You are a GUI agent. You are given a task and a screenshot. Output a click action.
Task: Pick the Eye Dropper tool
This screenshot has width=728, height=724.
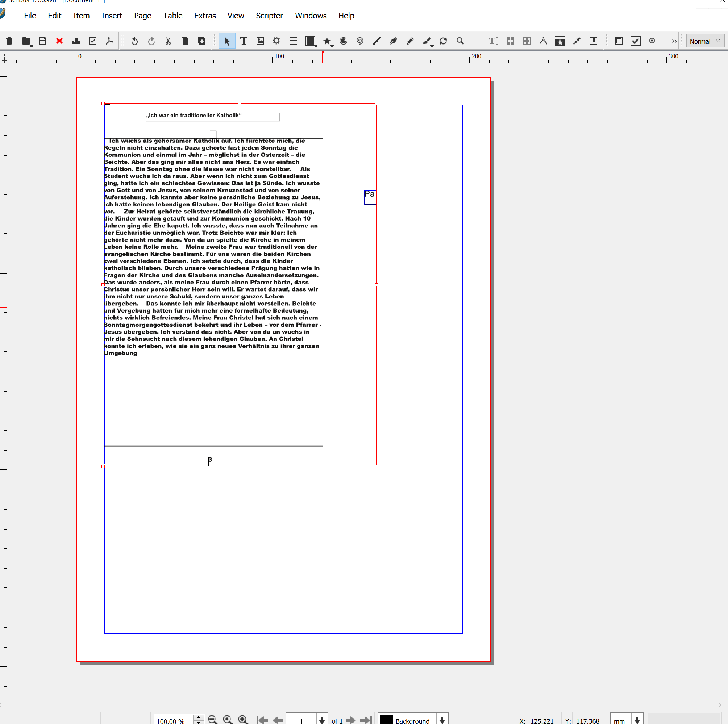click(x=577, y=41)
